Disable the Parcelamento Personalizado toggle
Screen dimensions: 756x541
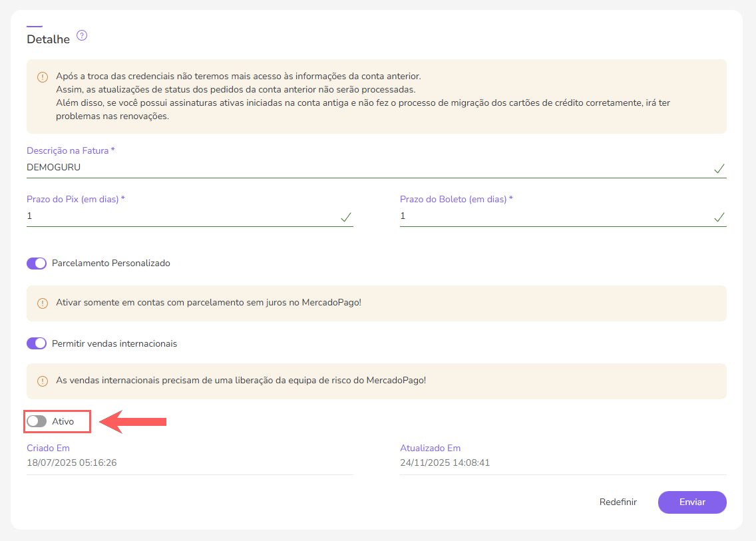click(x=37, y=264)
